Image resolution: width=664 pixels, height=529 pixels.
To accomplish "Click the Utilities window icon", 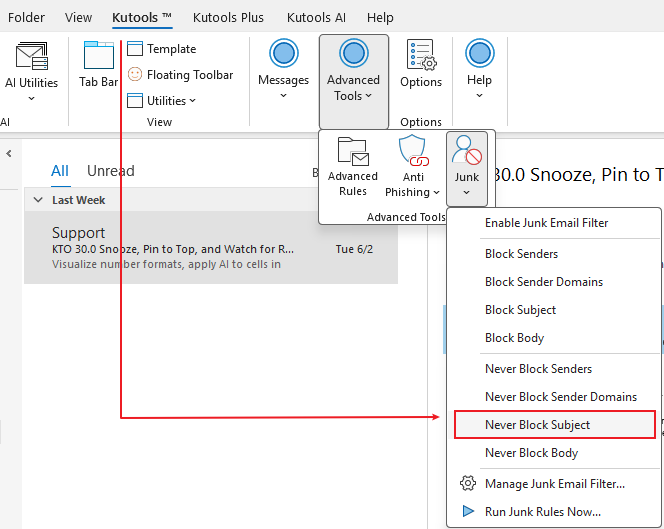I will click(x=135, y=100).
